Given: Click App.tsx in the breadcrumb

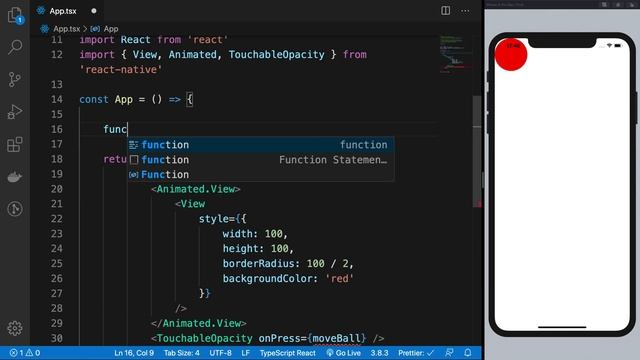Looking at the screenshot, I should (66, 29).
